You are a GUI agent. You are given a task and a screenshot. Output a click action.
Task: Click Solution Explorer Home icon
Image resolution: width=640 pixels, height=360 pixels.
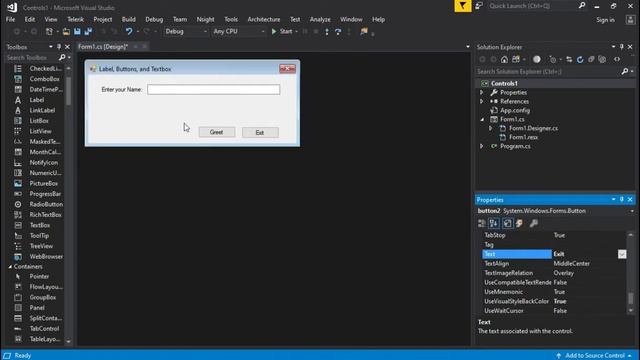coord(504,60)
